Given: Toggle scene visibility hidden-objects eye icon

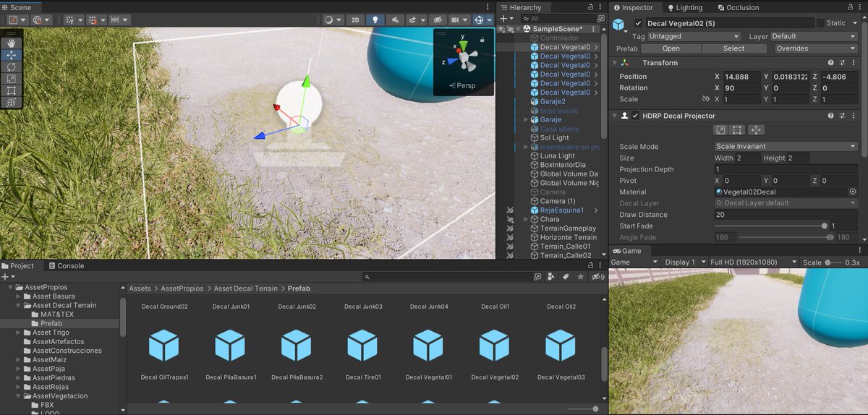Looking at the screenshot, I should pos(436,20).
